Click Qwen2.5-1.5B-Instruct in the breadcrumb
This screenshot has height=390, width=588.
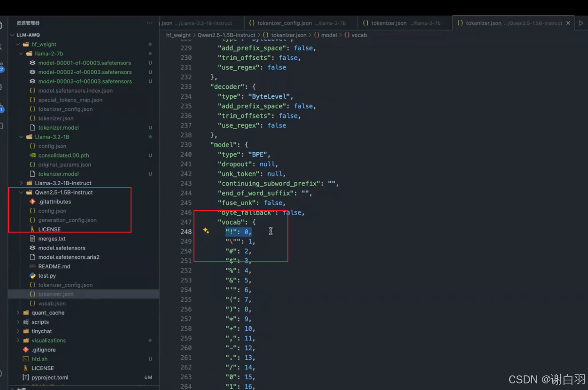226,35
